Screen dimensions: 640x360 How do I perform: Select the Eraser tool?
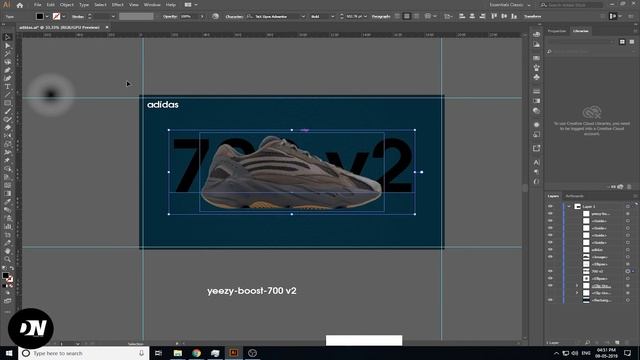click(7, 128)
